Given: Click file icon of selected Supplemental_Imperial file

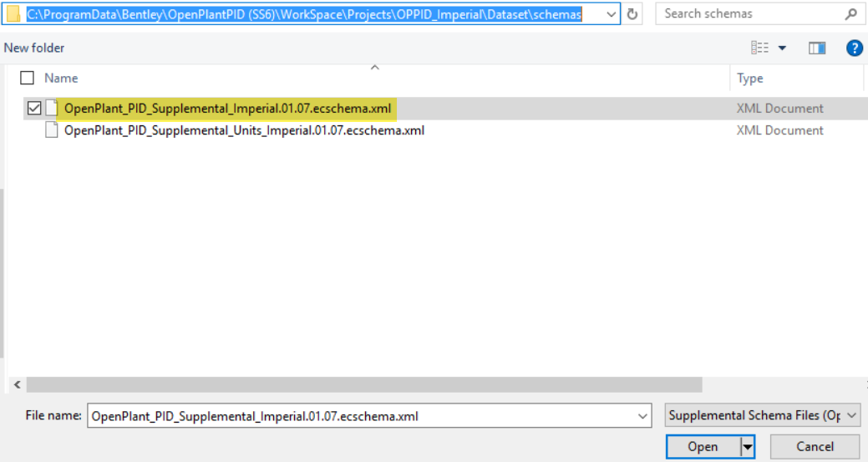Looking at the screenshot, I should 52,108.
